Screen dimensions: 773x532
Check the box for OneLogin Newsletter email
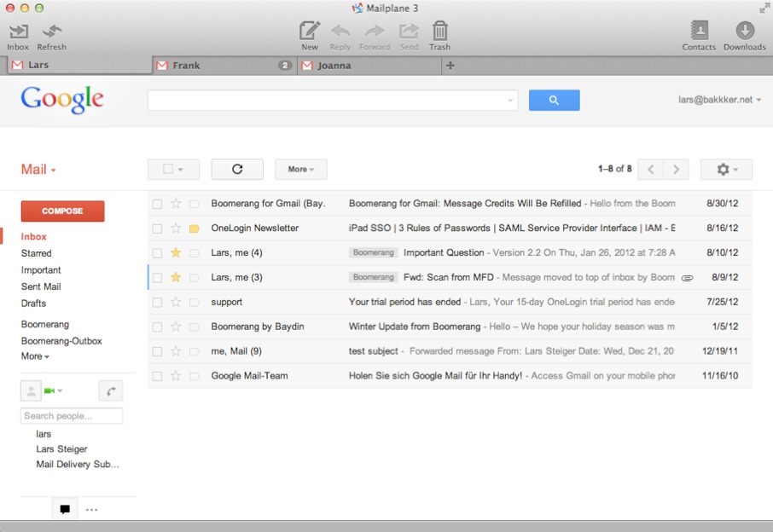tap(157, 228)
